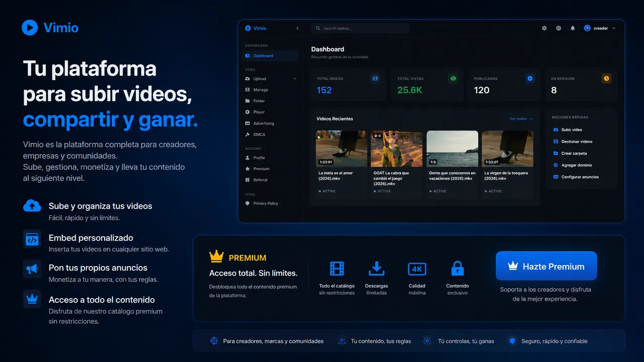The image size is (644, 362).
Task: Click Ver todos link
Action: click(x=521, y=119)
